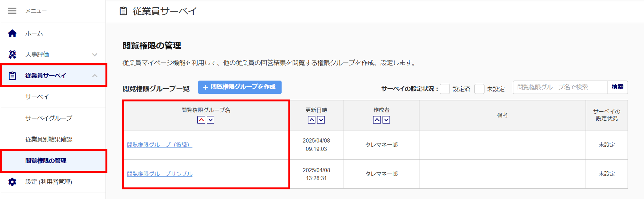Viewport: 644px width, 199px height.
Task: Sort 閲覧権限グループ名 column ascending
Action: 201,120
